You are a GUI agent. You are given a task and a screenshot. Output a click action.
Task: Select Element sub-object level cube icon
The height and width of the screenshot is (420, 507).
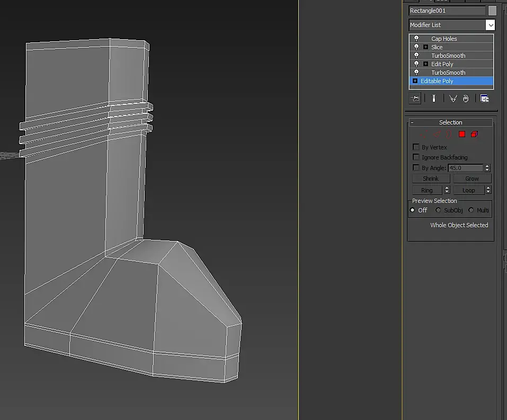pos(474,134)
